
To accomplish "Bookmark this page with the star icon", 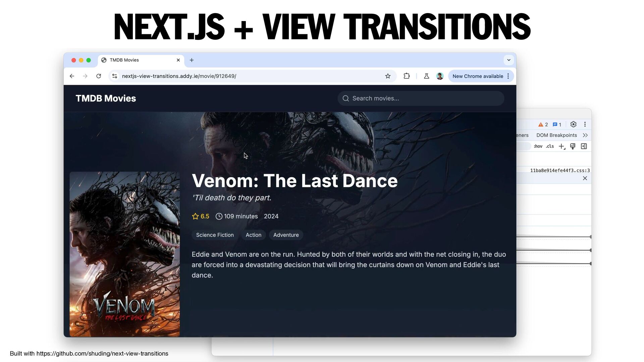I will pyautogui.click(x=388, y=76).
